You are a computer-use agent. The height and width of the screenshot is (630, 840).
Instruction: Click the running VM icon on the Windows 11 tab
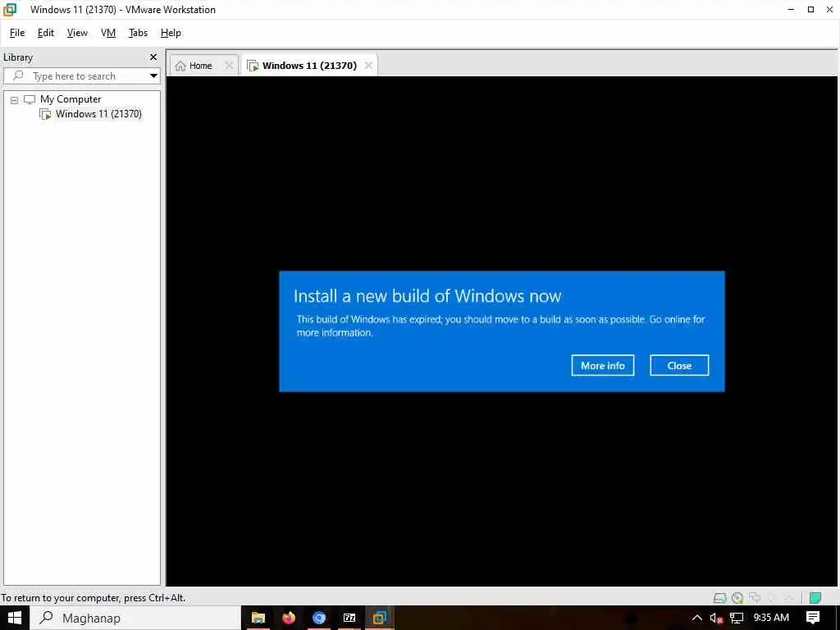point(253,66)
